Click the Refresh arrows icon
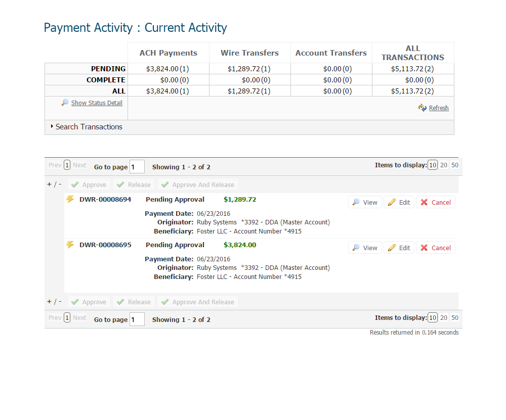506x420 pixels. click(423, 108)
